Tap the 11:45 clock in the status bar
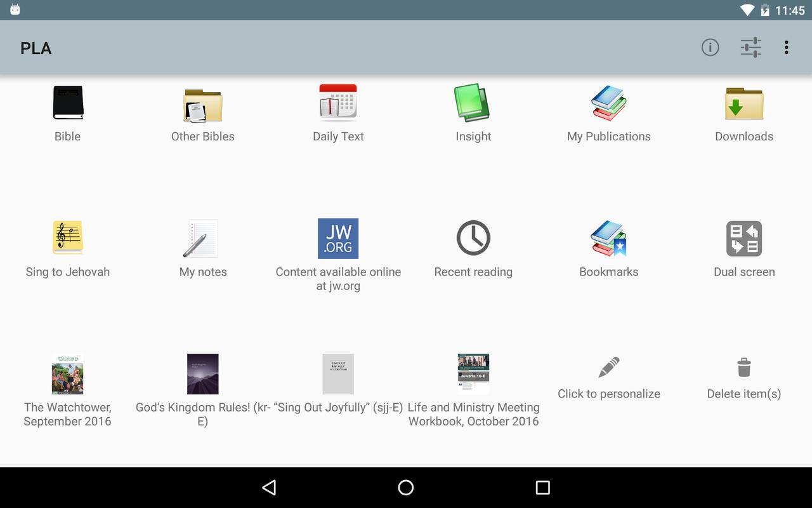Image resolution: width=812 pixels, height=508 pixels. pyautogui.click(x=790, y=11)
